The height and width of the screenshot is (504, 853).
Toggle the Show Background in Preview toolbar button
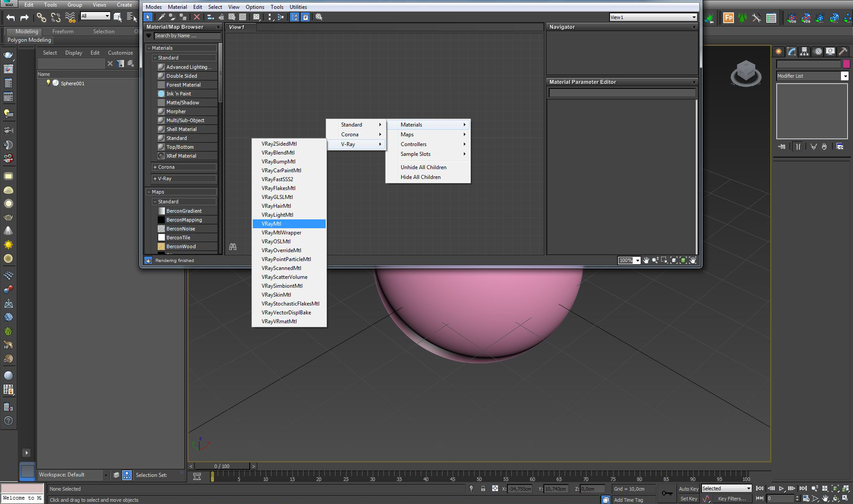click(242, 17)
